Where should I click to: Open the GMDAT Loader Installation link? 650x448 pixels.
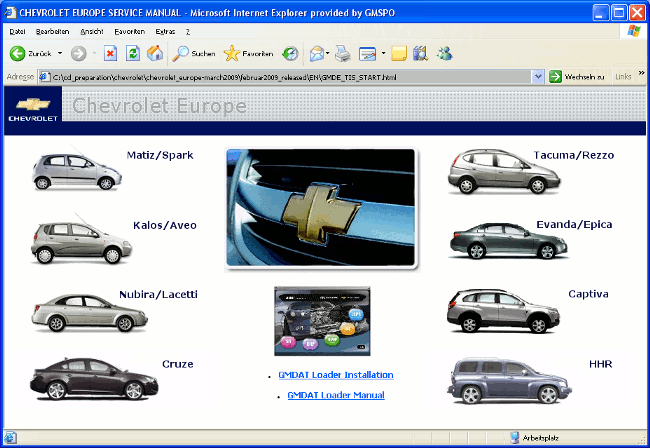[335, 375]
